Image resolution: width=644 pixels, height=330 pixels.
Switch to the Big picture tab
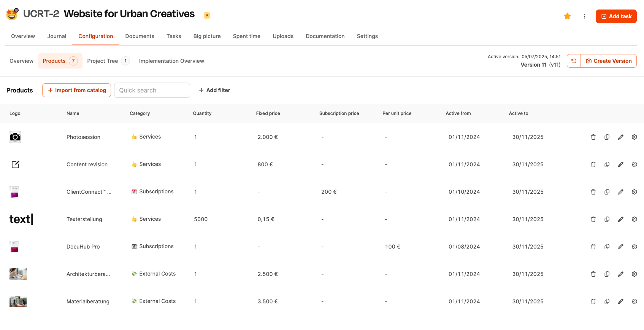click(x=207, y=36)
